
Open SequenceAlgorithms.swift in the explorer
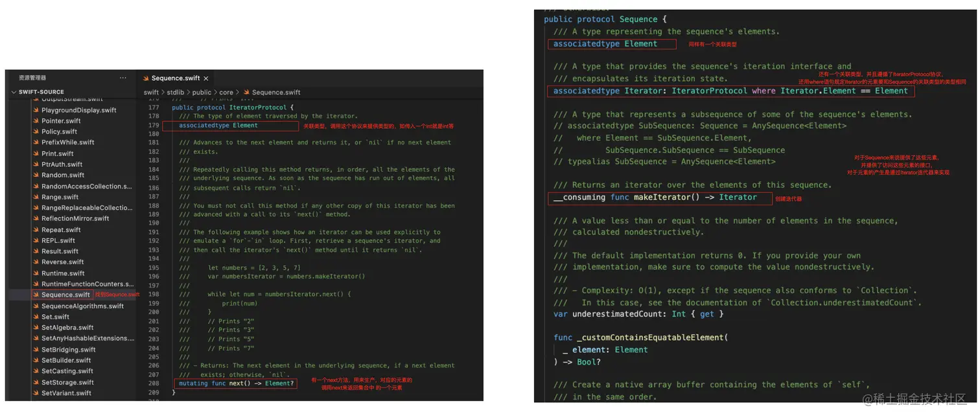click(84, 306)
